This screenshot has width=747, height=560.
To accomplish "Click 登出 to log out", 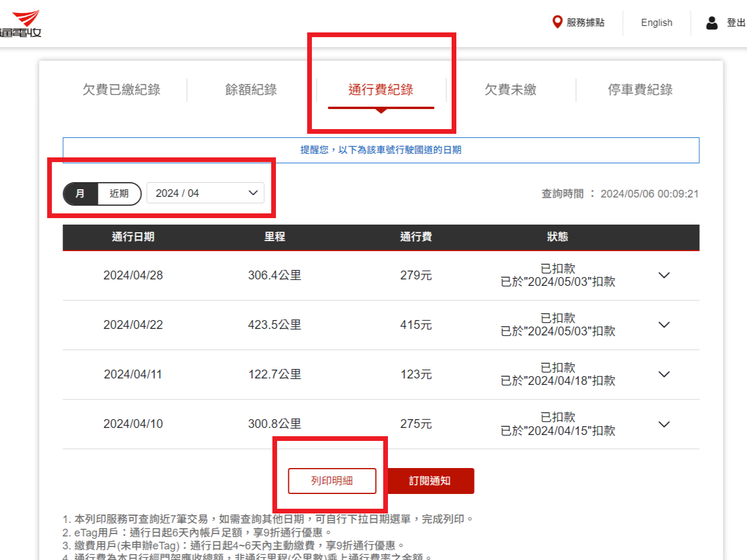I will tap(736, 23).
